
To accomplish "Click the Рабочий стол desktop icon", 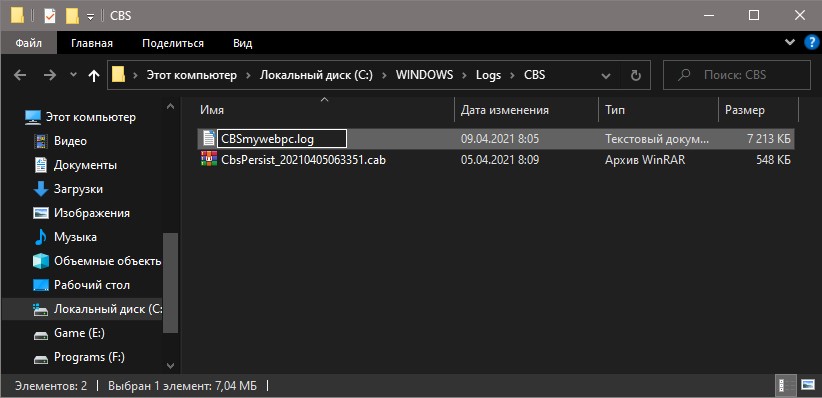I will pos(40,285).
